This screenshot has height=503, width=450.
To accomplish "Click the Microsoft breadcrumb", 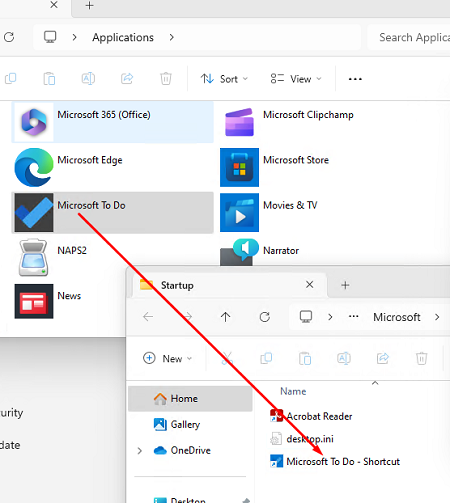I will point(397,317).
